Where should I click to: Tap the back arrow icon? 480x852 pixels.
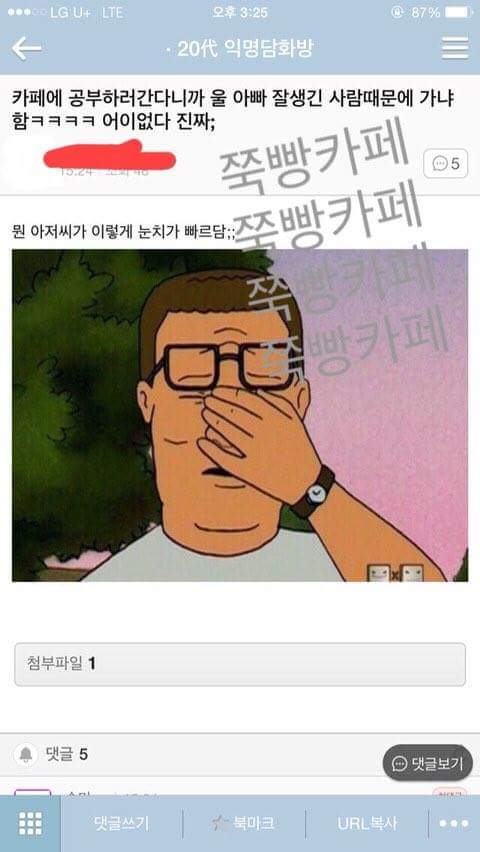pyautogui.click(x=26, y=49)
